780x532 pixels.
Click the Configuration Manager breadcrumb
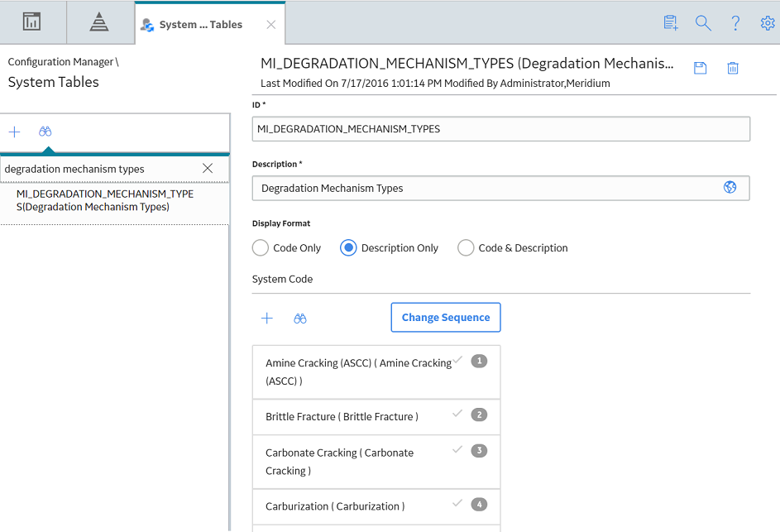tap(60, 62)
